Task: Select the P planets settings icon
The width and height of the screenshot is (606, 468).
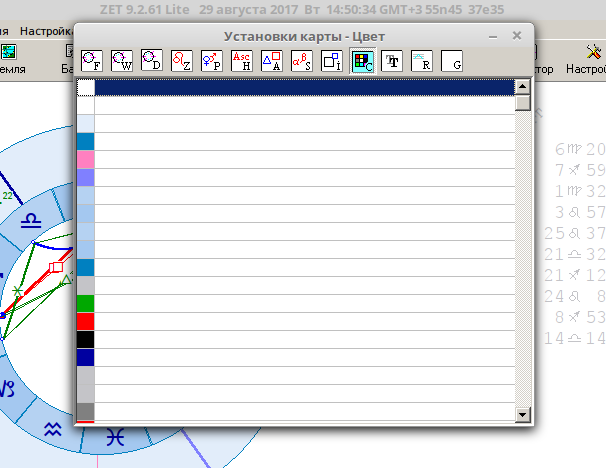Action: pyautogui.click(x=212, y=60)
